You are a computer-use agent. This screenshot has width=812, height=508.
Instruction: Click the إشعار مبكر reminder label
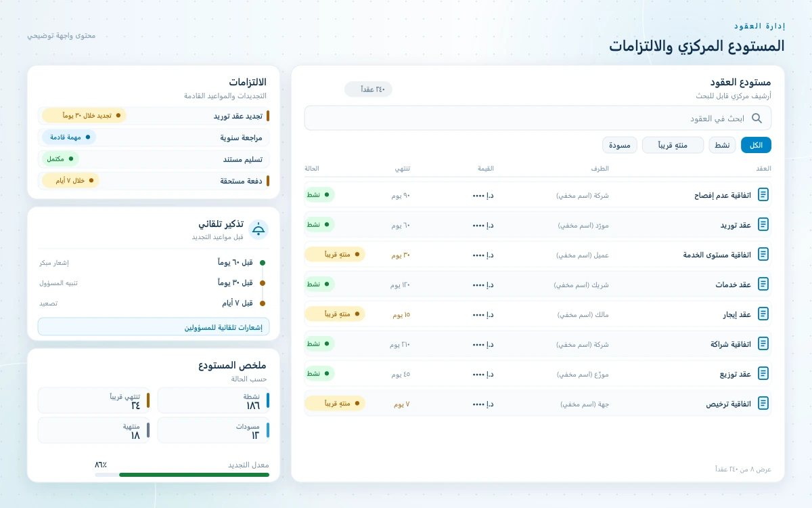click(x=54, y=262)
